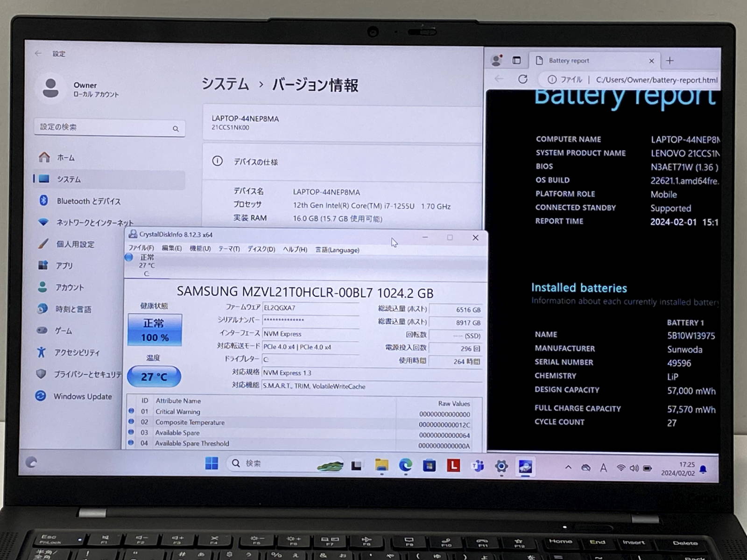Open the 機能(U) menu in CrystalDiskInfo
Screen dimensions: 747x560
200,249
